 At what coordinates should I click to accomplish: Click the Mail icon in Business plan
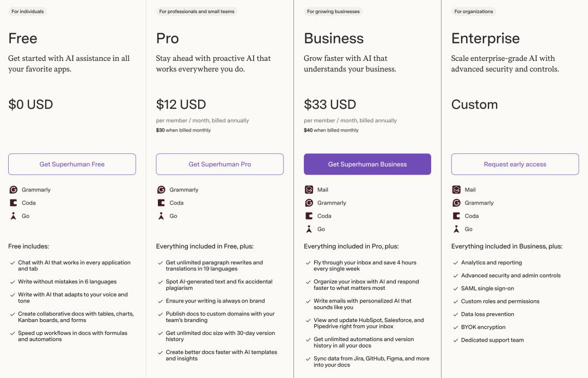point(309,190)
